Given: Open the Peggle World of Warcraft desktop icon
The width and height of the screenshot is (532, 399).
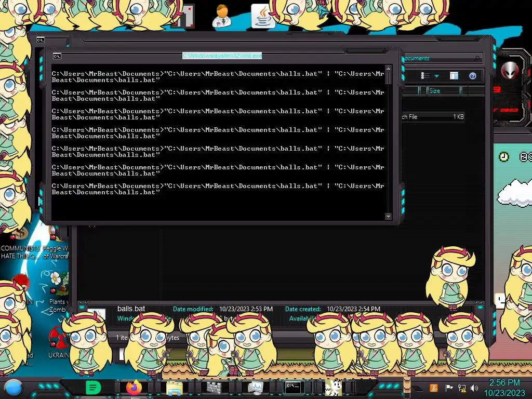Looking at the screenshot, I should coord(56,243).
